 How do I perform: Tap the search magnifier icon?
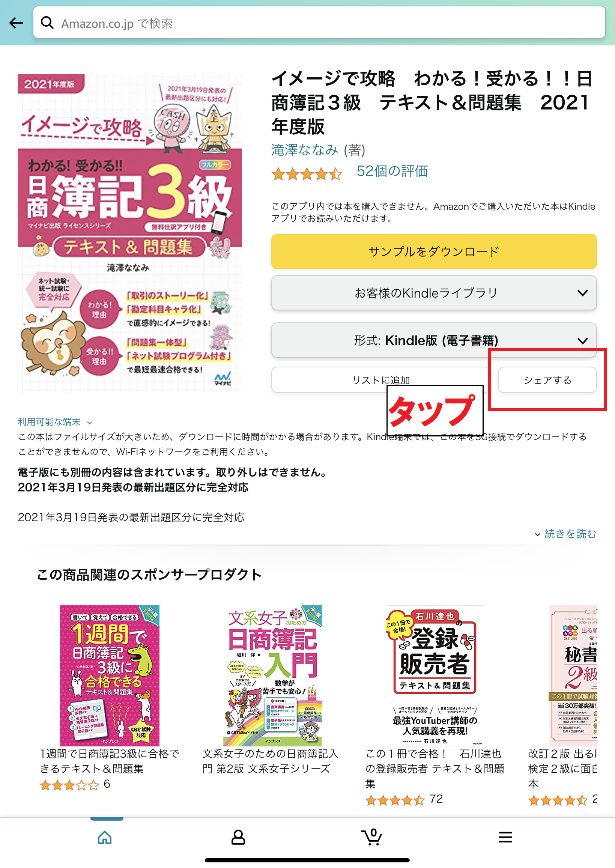[47, 23]
